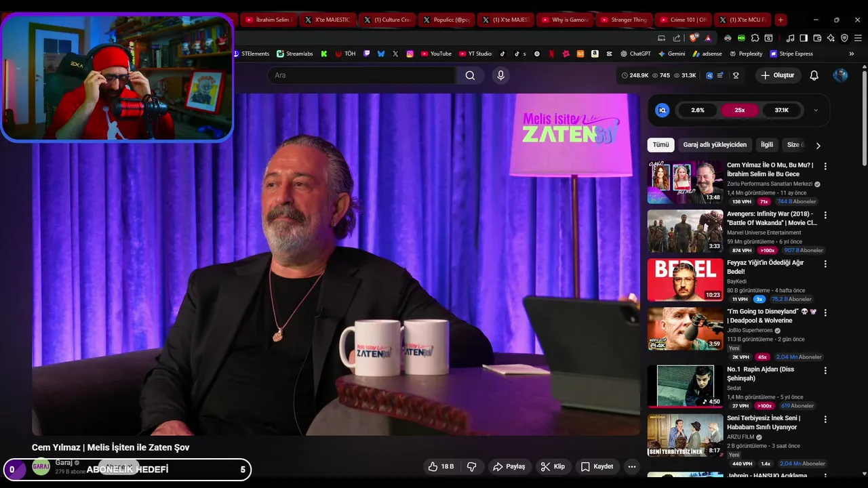Toggle the browser sidebar panel icon
Image resolution: width=868 pixels, height=488 pixels.
point(804,38)
